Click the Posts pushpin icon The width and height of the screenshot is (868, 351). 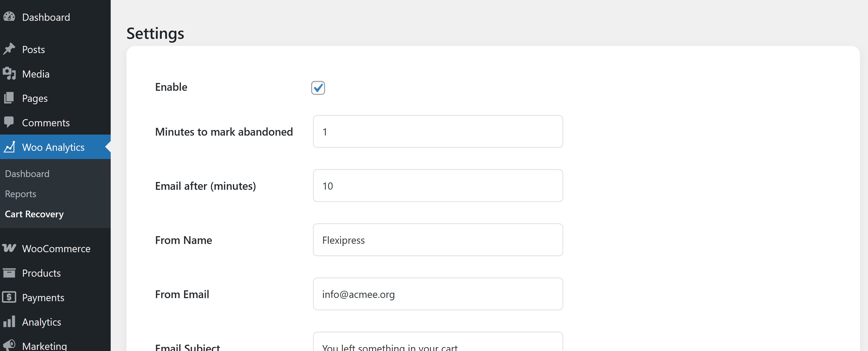point(10,49)
